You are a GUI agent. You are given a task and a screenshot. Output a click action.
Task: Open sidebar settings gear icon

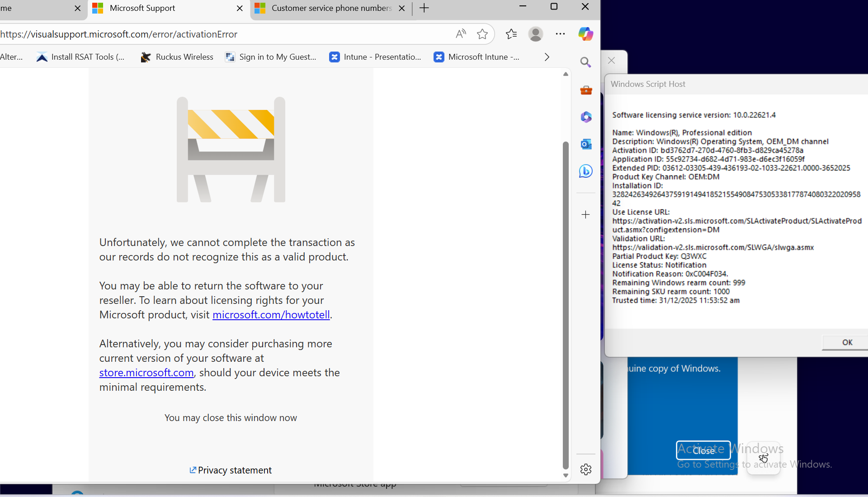(x=586, y=469)
